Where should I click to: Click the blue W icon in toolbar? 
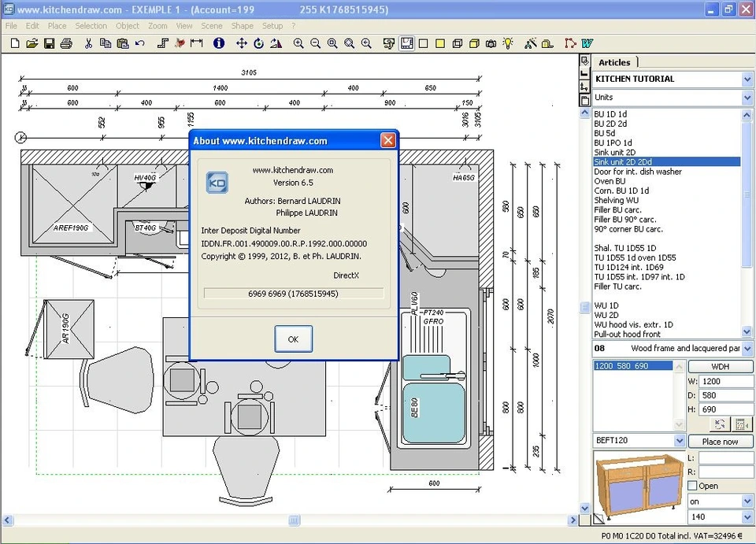click(587, 43)
